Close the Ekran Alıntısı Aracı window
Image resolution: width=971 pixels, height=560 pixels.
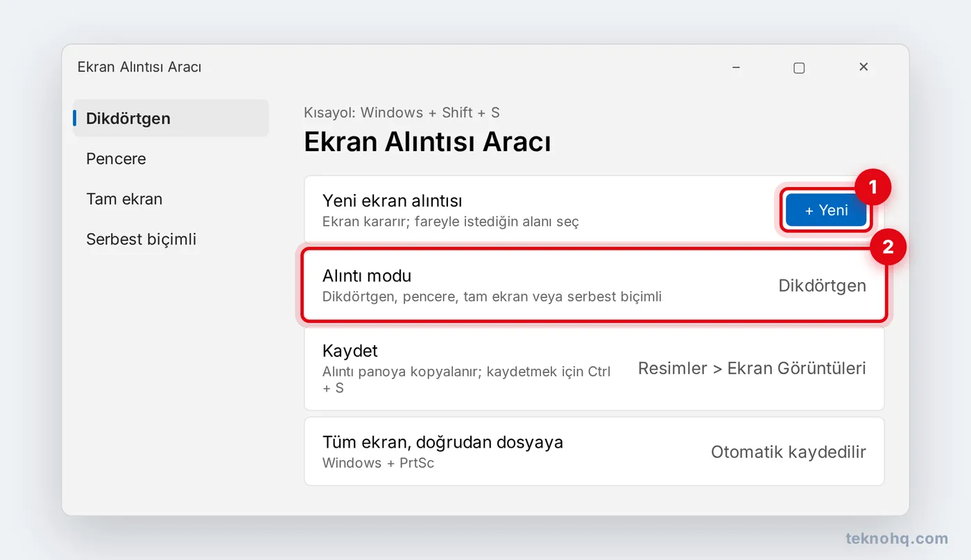coord(863,67)
